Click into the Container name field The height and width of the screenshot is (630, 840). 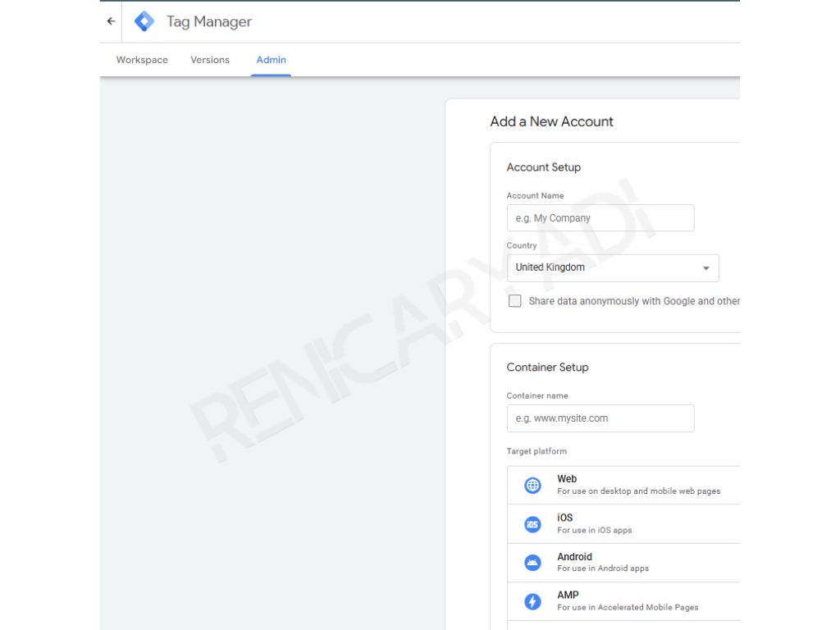pyautogui.click(x=600, y=418)
